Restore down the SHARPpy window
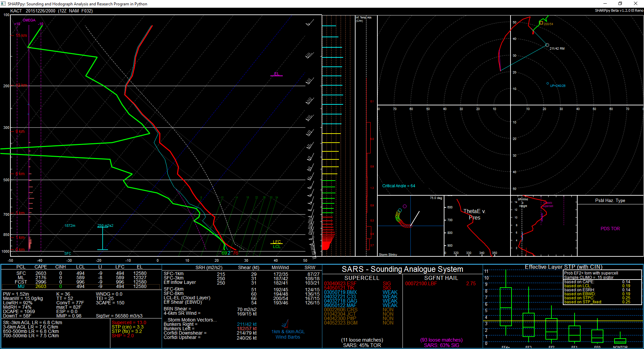644x349 pixels. tap(620, 4)
